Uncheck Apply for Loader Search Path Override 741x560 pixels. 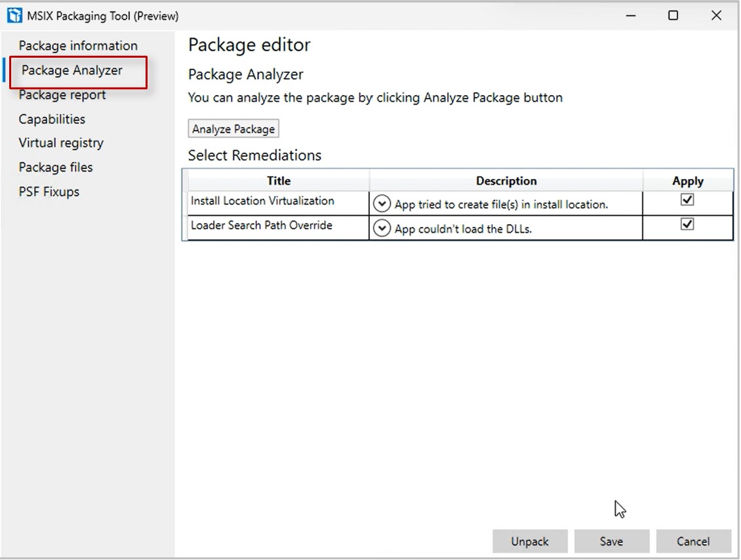pyautogui.click(x=687, y=224)
